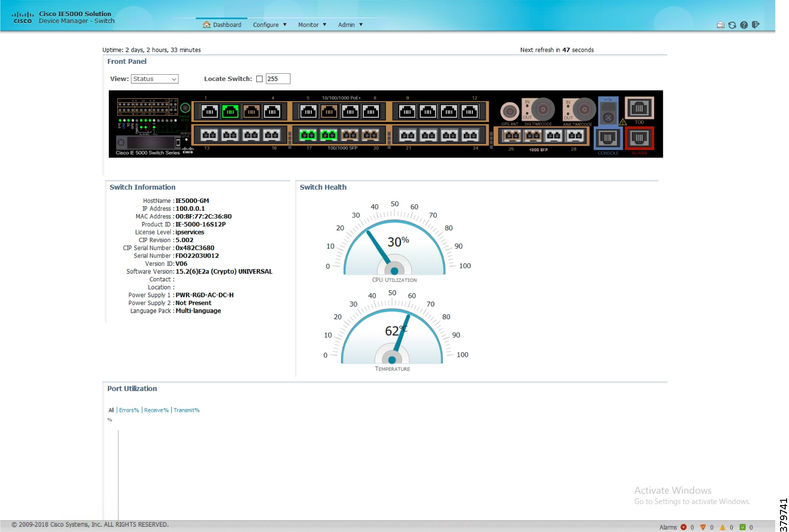Click the print page icon

(x=720, y=25)
